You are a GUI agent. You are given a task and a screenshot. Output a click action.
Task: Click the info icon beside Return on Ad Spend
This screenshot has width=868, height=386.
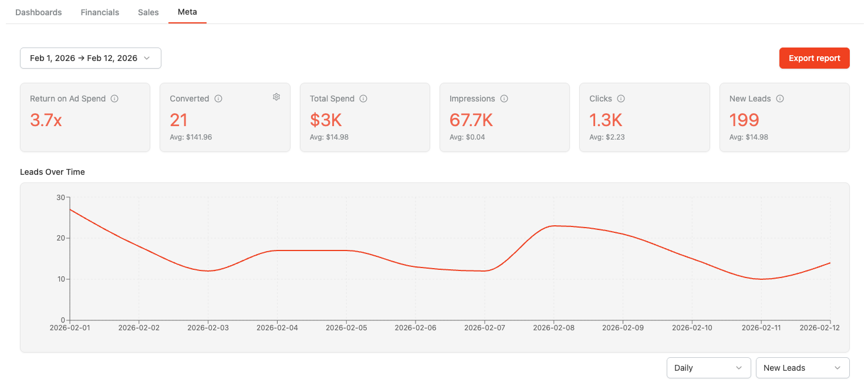114,99
